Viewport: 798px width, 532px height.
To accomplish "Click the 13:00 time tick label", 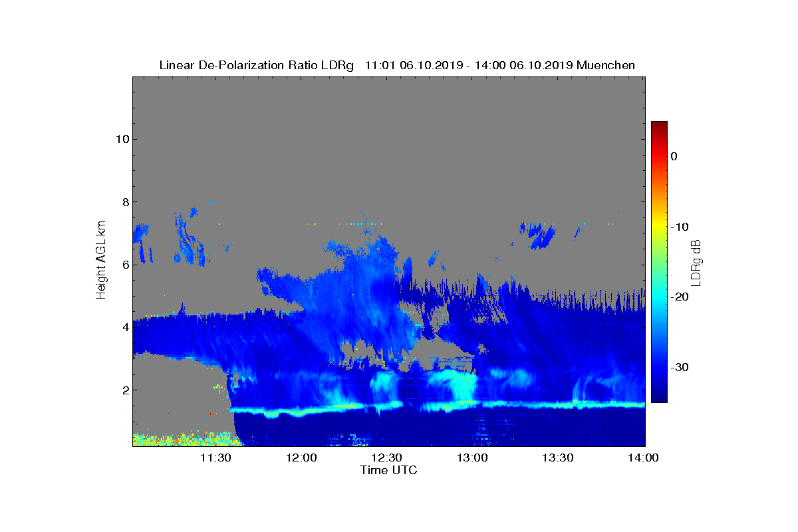I will tap(472, 458).
